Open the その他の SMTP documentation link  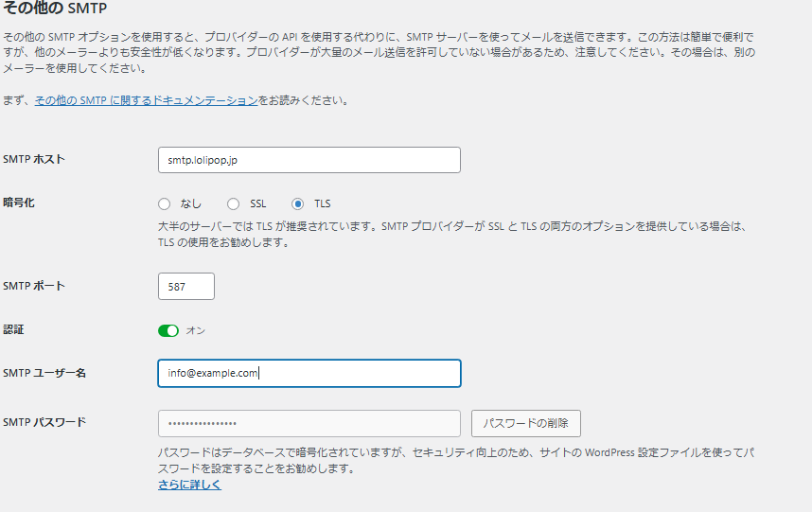146,99
